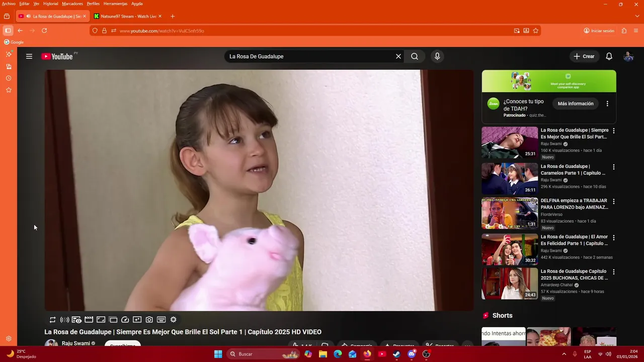
Task: Open the playback speed gauge icon
Action: (x=125, y=320)
